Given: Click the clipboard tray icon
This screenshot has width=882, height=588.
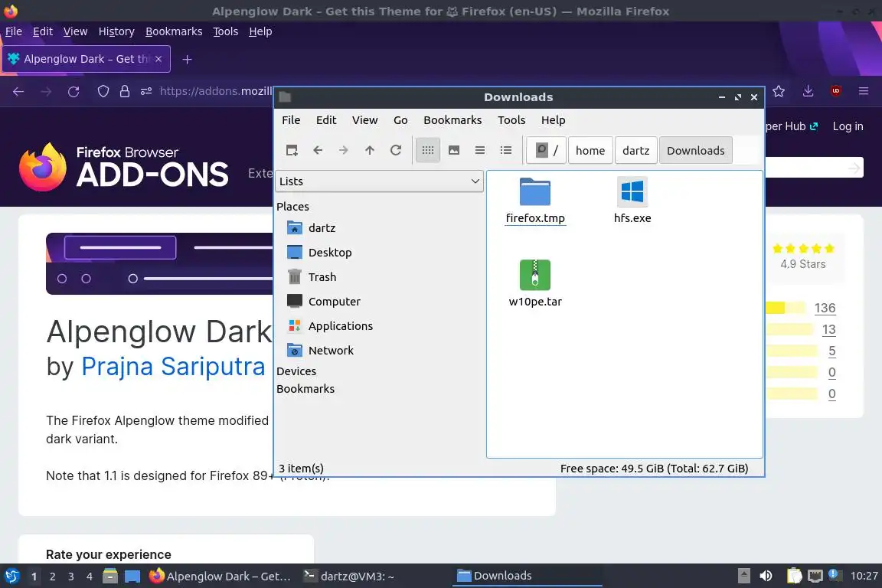Looking at the screenshot, I should pyautogui.click(x=794, y=576).
